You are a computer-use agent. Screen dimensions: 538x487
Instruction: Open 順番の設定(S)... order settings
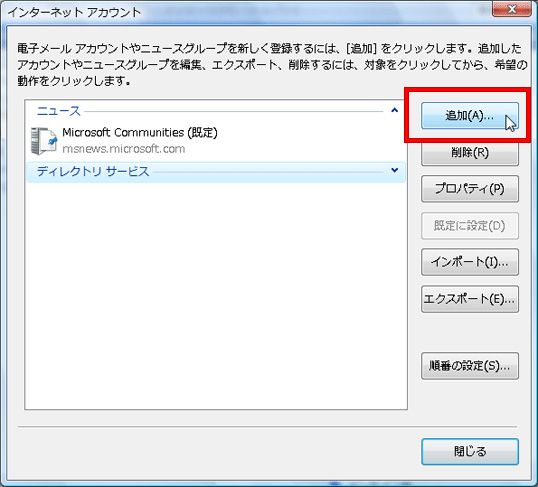[469, 366]
